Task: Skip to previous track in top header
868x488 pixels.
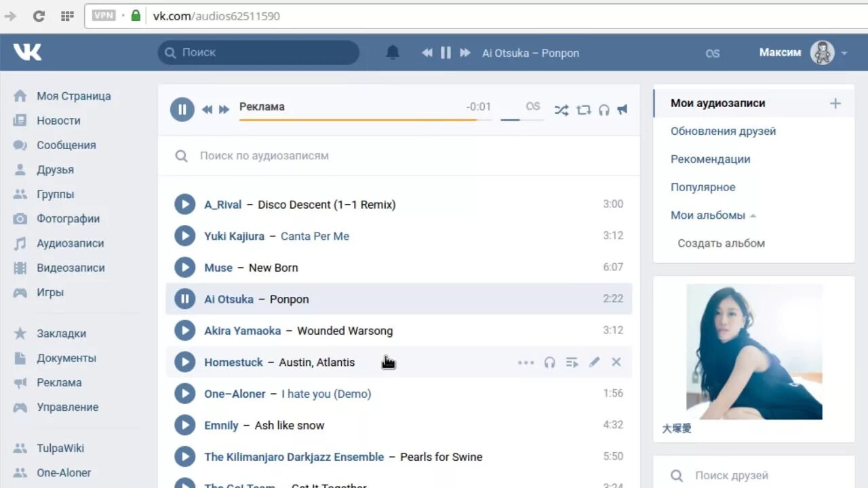Action: [x=427, y=52]
